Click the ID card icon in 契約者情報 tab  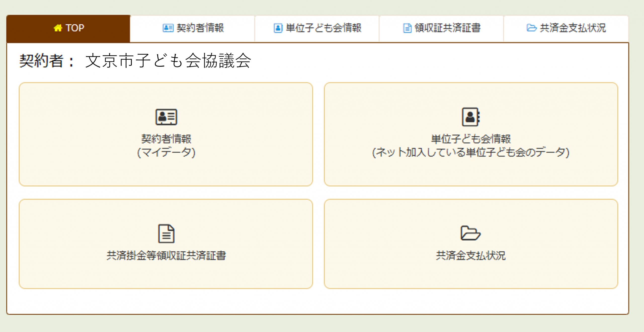pos(168,28)
